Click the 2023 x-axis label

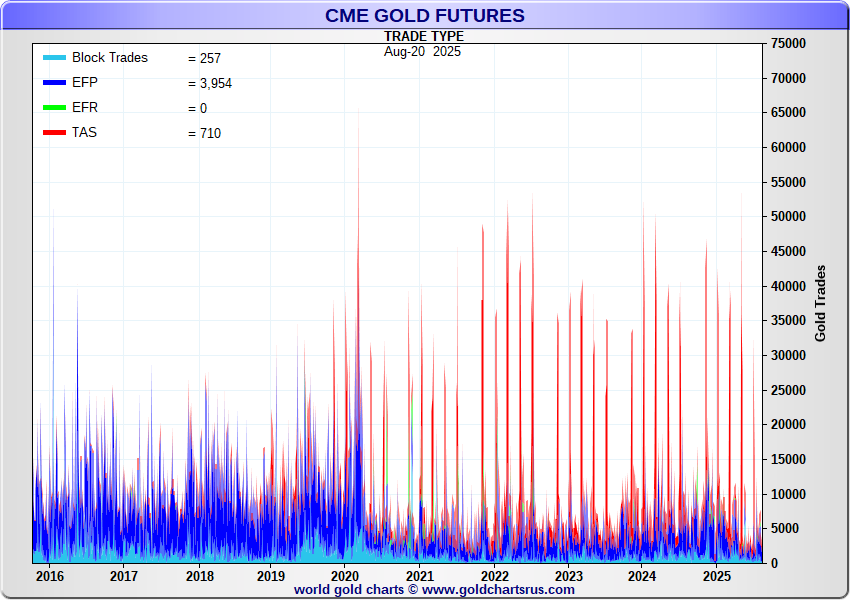coord(569,576)
